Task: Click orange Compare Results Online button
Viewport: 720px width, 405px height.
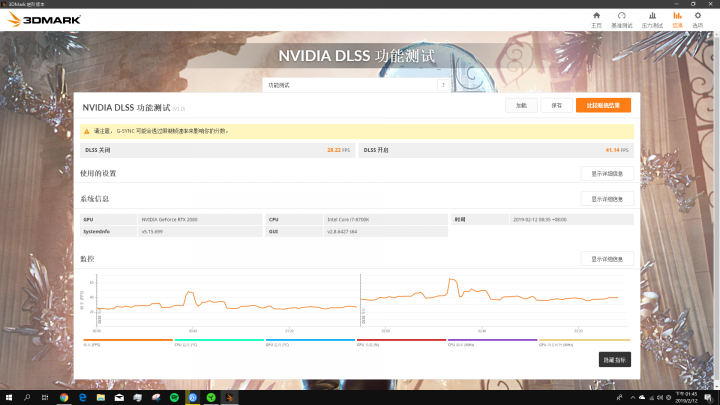Action: (x=603, y=105)
